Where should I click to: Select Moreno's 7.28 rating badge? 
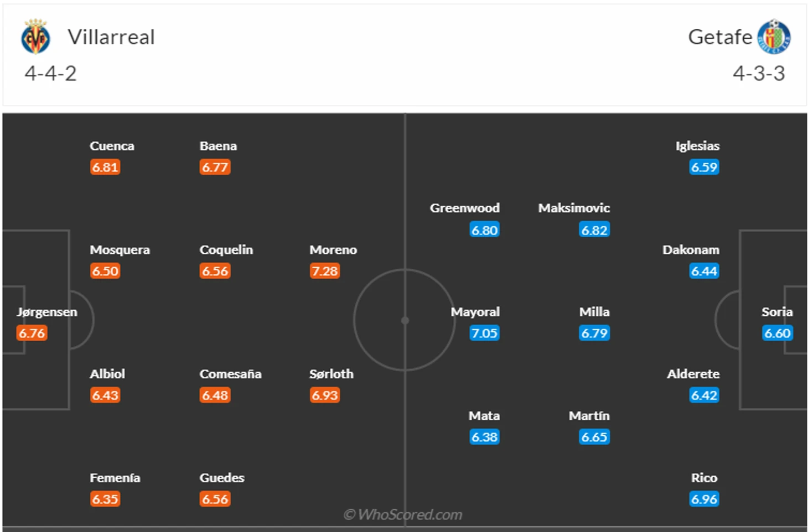(x=325, y=271)
